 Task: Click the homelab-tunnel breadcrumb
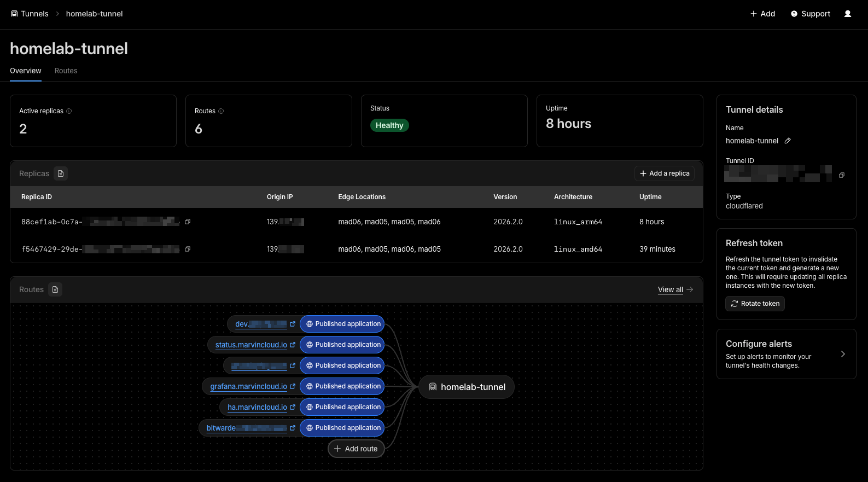(94, 14)
